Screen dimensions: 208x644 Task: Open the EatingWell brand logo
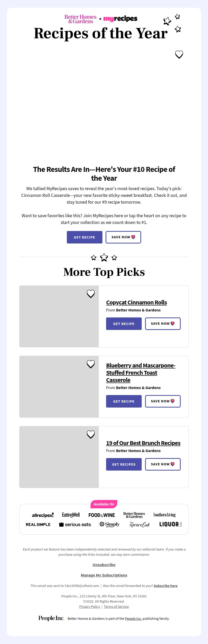(x=71, y=515)
